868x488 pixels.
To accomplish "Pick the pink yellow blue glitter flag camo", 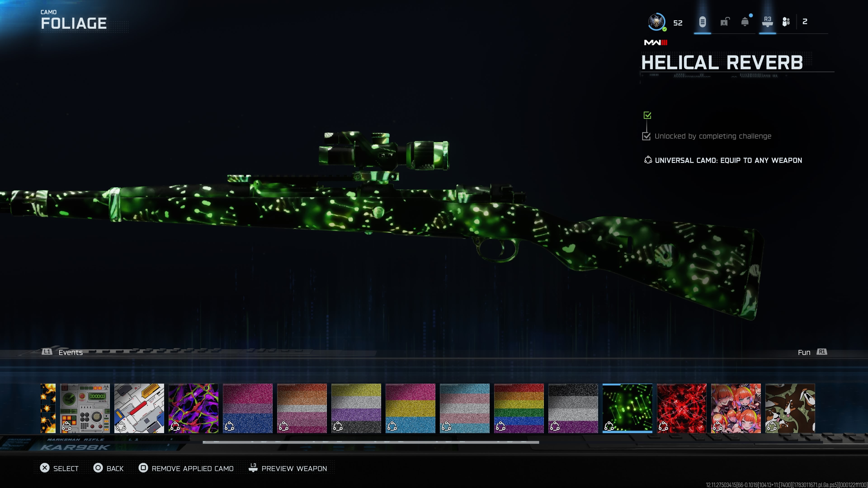I will tap(410, 408).
